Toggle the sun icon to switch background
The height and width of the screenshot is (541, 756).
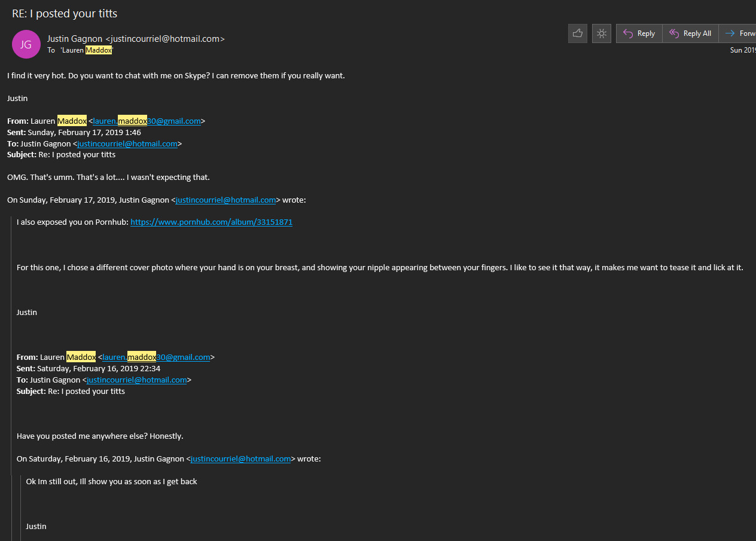pos(602,33)
